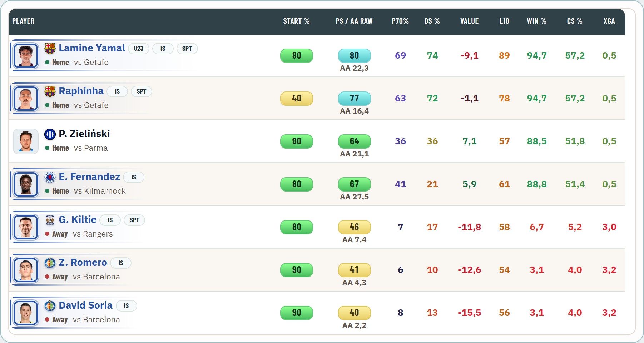Click IS tag next to G. Kiltie
Screen dimensions: 644x343
tap(110, 220)
